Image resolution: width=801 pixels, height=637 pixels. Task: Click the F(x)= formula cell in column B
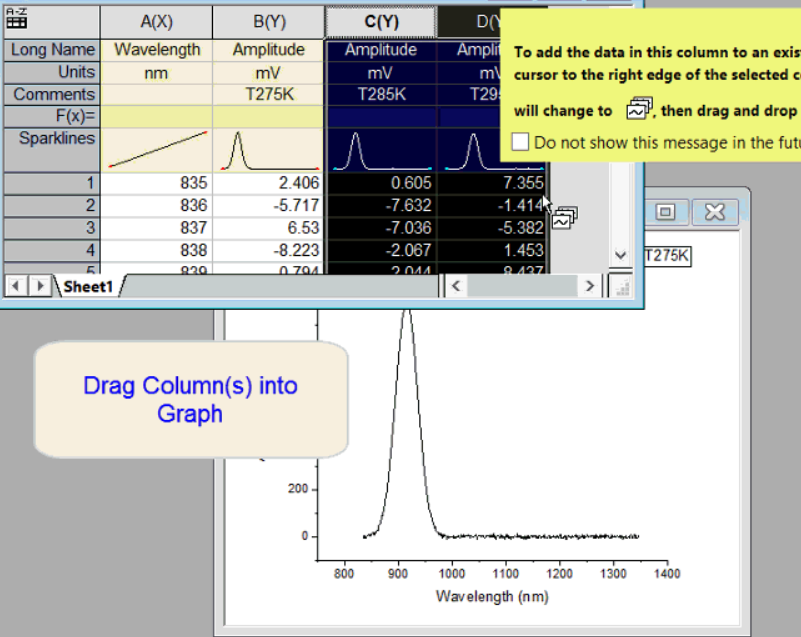coord(269,116)
